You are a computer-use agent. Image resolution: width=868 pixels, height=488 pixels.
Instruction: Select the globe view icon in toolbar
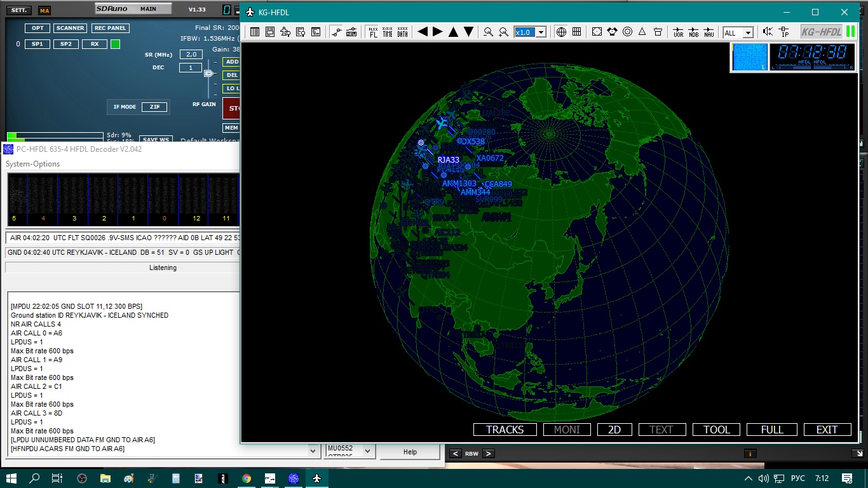point(561,32)
